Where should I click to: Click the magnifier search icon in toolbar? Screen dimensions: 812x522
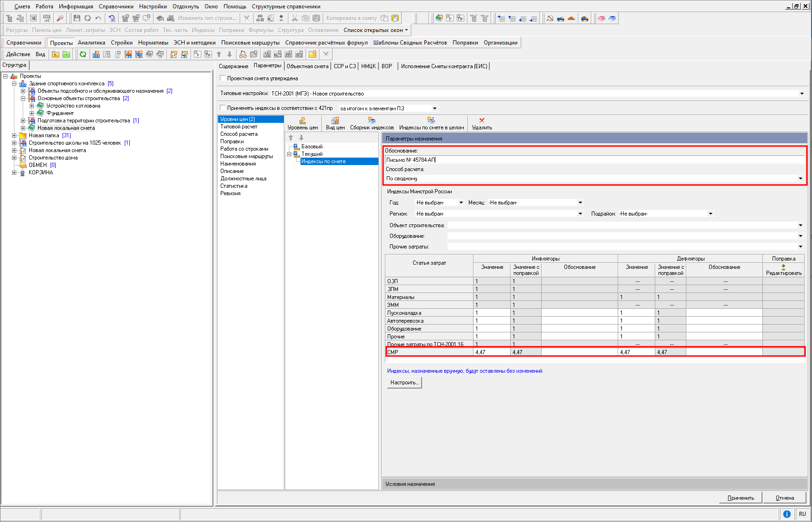point(60,18)
